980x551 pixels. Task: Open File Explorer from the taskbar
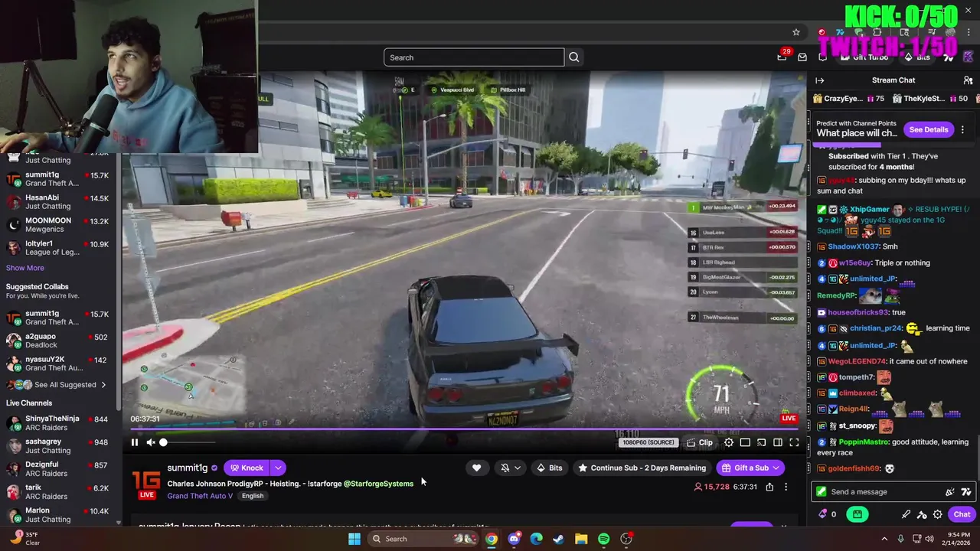[581, 539]
